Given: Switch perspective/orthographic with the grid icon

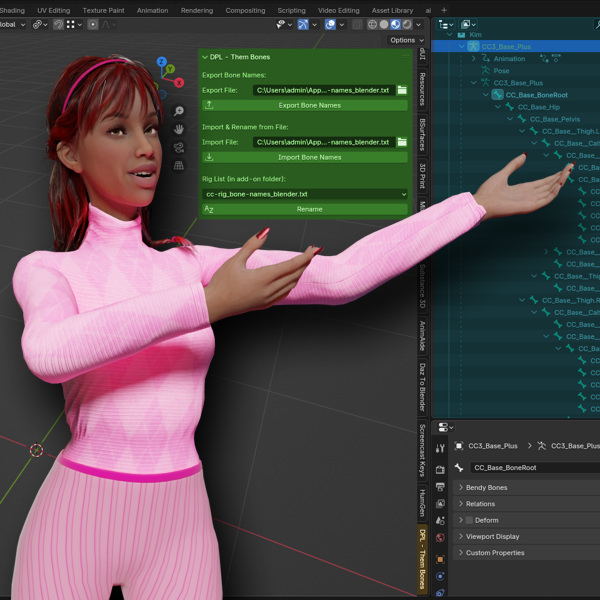Looking at the screenshot, I should click(x=179, y=166).
